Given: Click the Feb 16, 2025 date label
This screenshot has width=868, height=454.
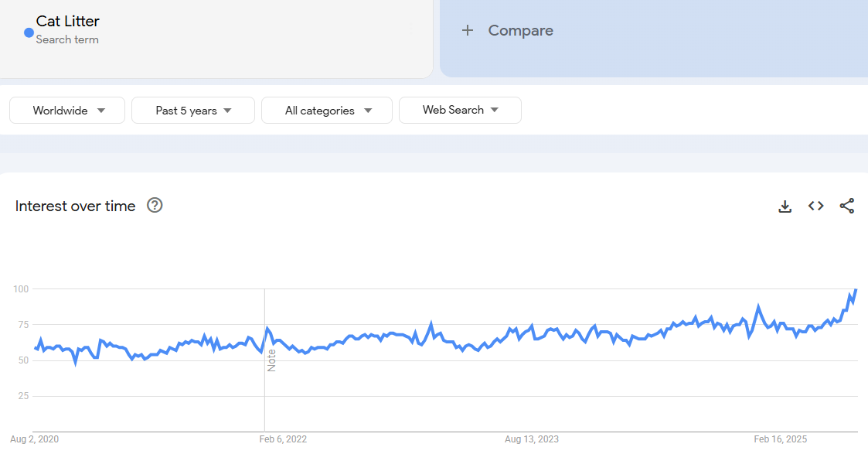Looking at the screenshot, I should (x=780, y=439).
